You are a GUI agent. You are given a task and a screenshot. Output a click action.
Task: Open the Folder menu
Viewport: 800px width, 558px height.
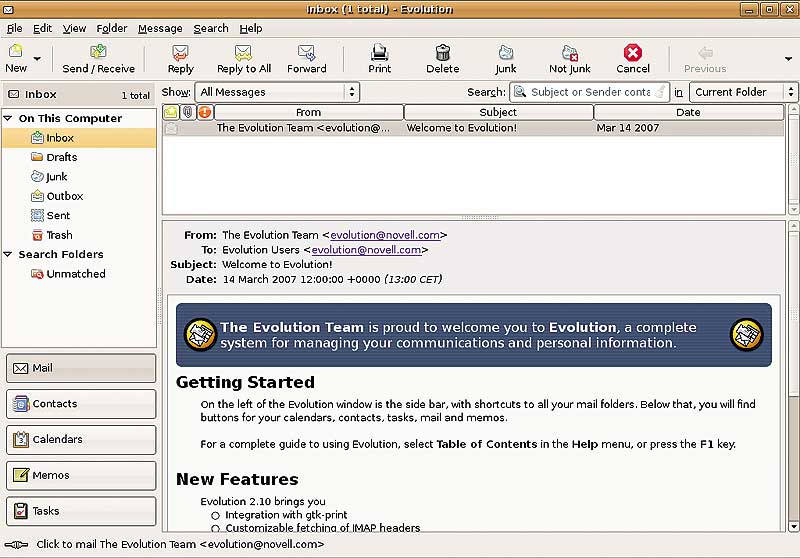point(112,29)
